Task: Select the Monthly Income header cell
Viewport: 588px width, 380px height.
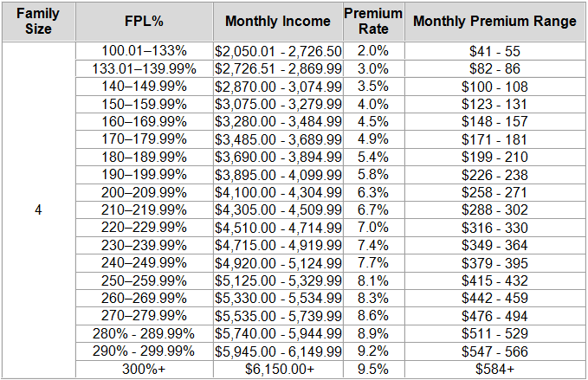Action: (278, 22)
